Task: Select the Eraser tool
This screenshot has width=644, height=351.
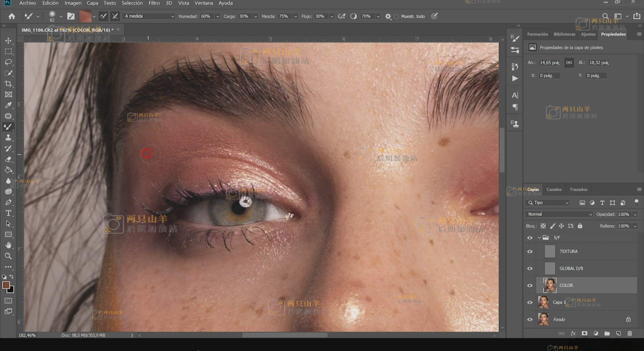Action: tap(8, 159)
